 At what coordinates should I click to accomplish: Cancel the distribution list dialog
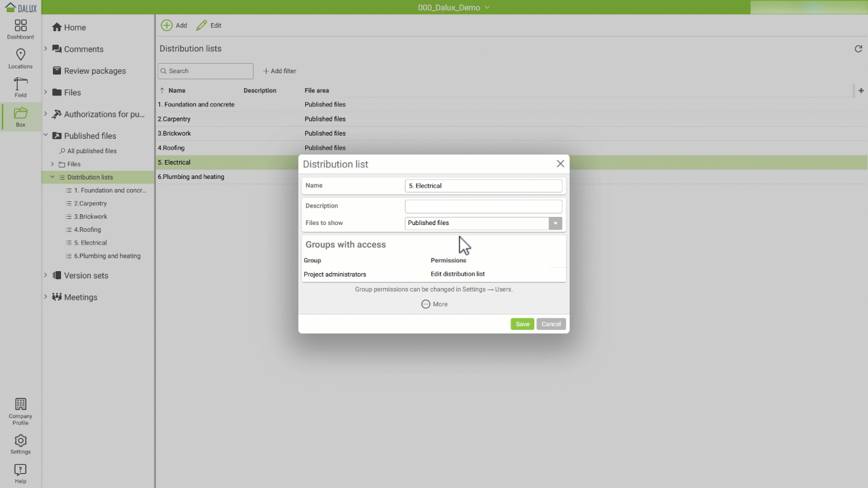551,324
